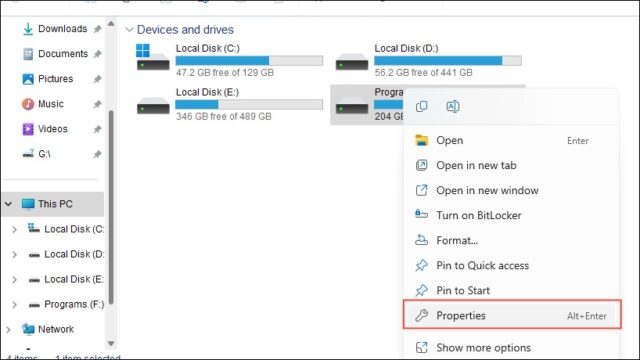
Task: Expand Programs (F:) in navigation tree
Action: pos(14,304)
